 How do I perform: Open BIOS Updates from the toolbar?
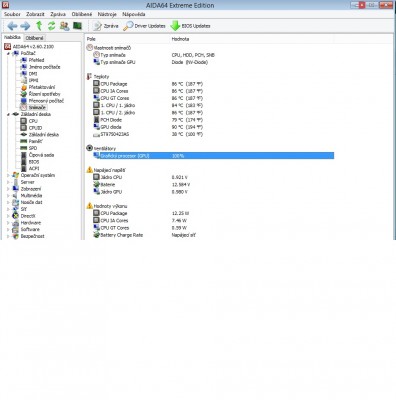tap(190, 26)
